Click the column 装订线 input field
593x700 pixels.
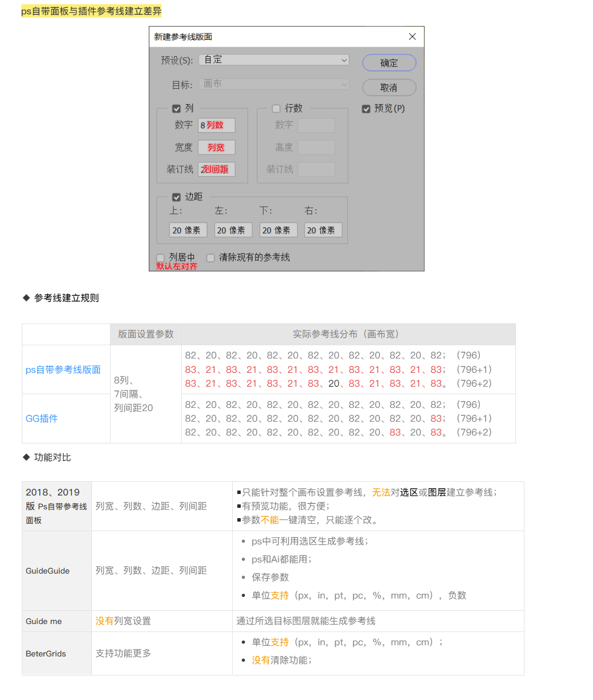[x=217, y=169]
